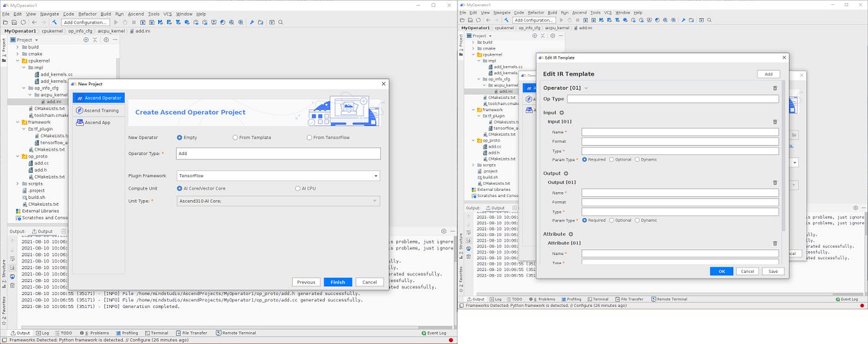Viewport: 868px width, 344px height.
Task: Click the Save All icon in the left window toolbar
Action: click(14, 22)
